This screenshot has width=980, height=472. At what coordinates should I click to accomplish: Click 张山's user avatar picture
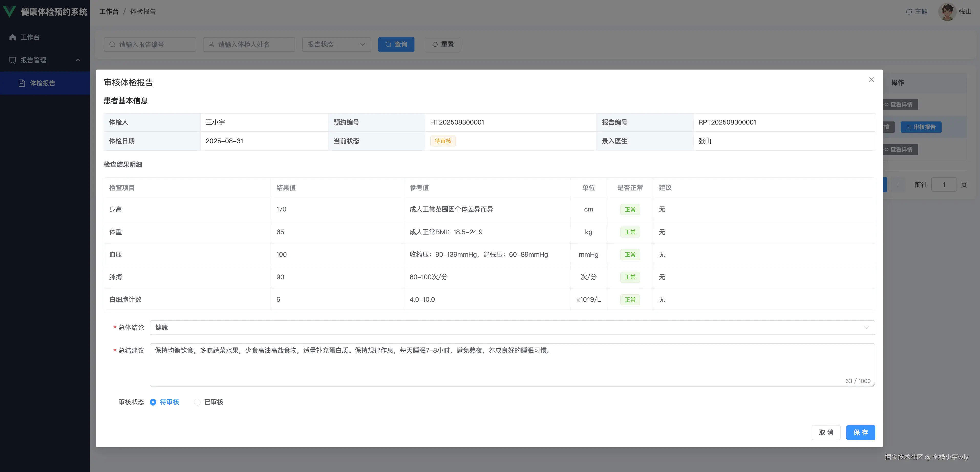click(x=947, y=12)
